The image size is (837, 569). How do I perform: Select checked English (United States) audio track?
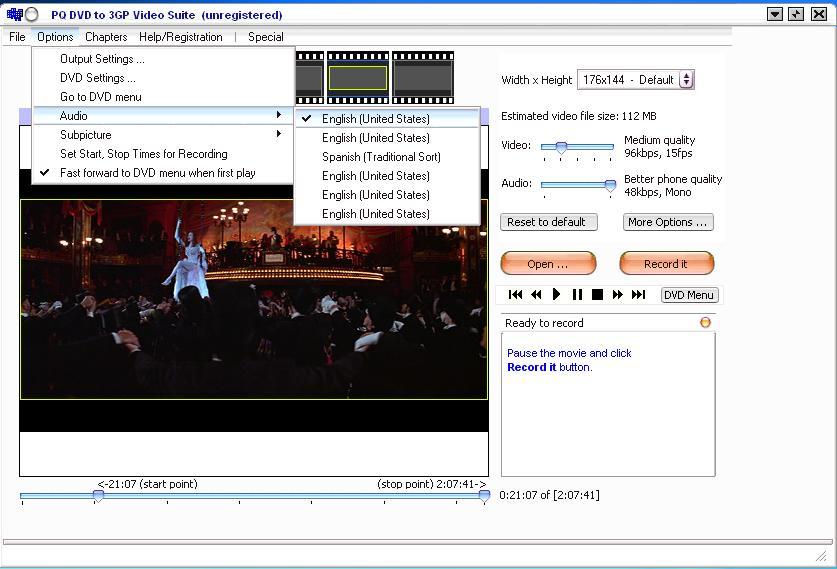(x=386, y=118)
